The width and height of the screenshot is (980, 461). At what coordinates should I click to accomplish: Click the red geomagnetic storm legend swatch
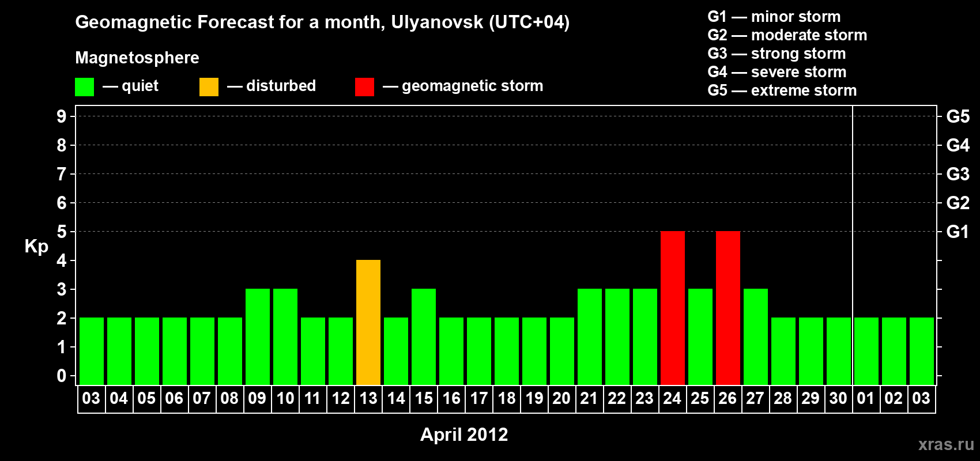click(x=364, y=87)
